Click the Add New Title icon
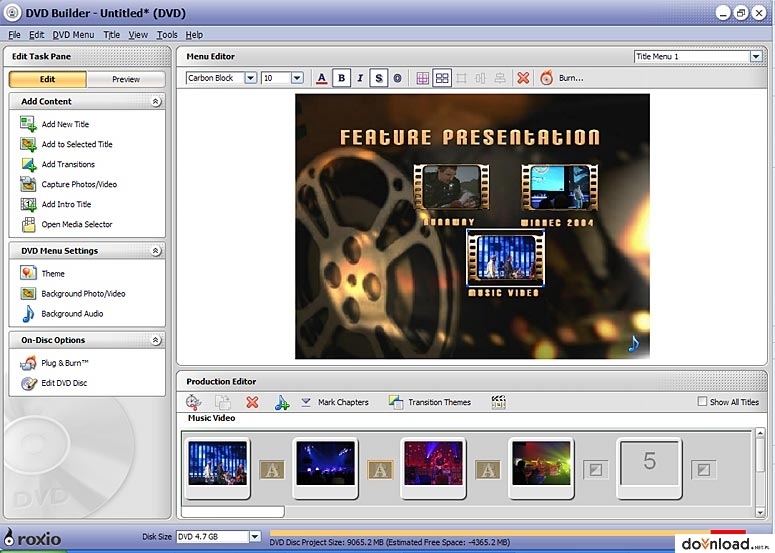Screen dimensions: 775x553 (x=28, y=124)
